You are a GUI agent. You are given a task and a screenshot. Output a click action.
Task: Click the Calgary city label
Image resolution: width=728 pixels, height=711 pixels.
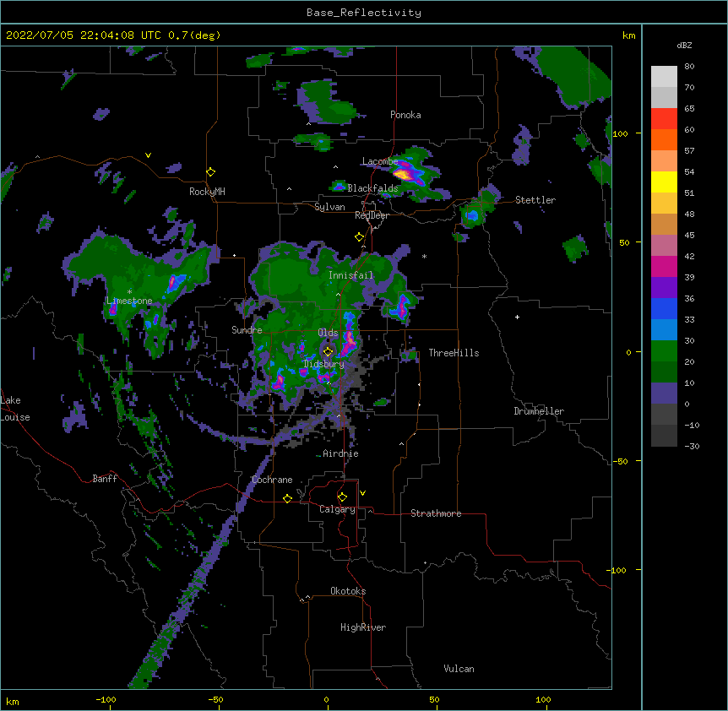(x=337, y=509)
